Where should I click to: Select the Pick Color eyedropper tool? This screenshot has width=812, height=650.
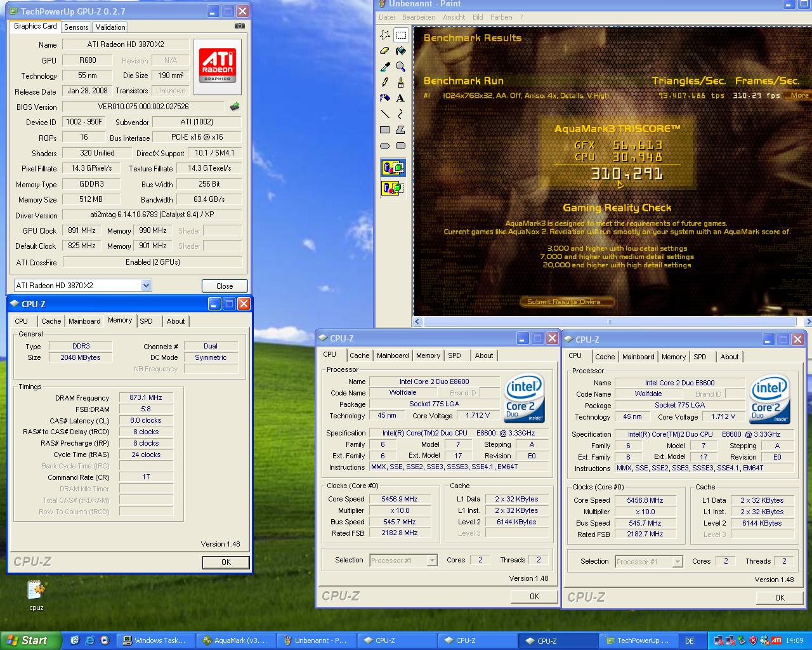[x=385, y=67]
